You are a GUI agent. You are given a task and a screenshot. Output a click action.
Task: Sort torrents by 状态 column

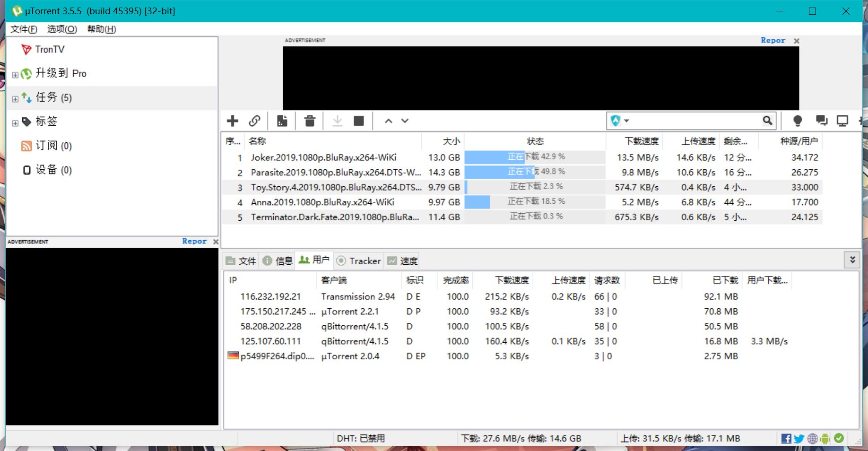(x=535, y=141)
